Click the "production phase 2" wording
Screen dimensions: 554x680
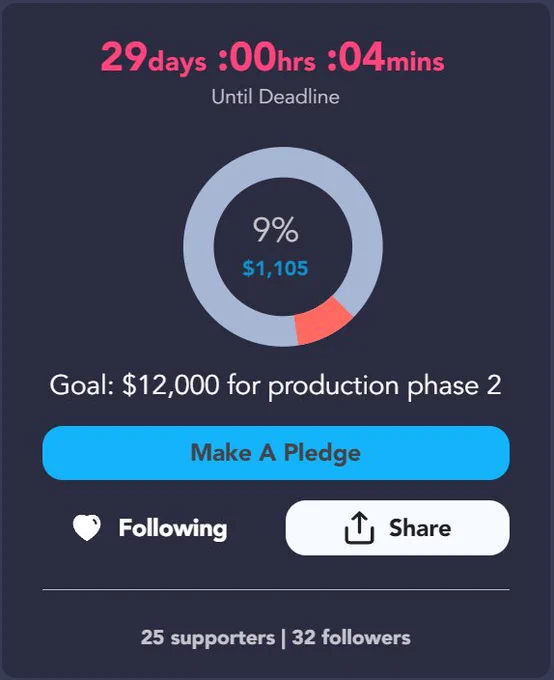click(385, 386)
